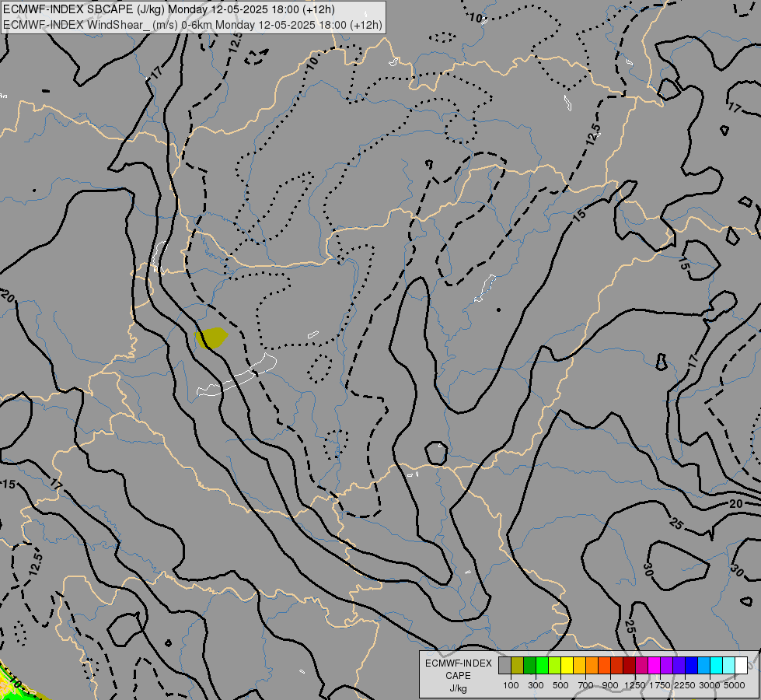Click the legend value 300
Image resolution: width=761 pixels, height=700 pixels.
(x=536, y=685)
